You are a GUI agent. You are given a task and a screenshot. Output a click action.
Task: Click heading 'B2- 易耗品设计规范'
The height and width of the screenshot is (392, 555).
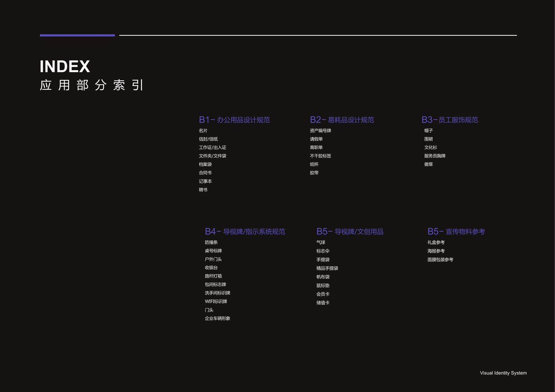tap(342, 120)
